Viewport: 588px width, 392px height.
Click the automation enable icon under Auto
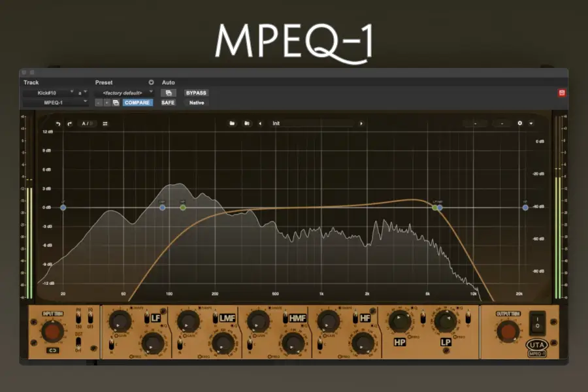point(169,93)
